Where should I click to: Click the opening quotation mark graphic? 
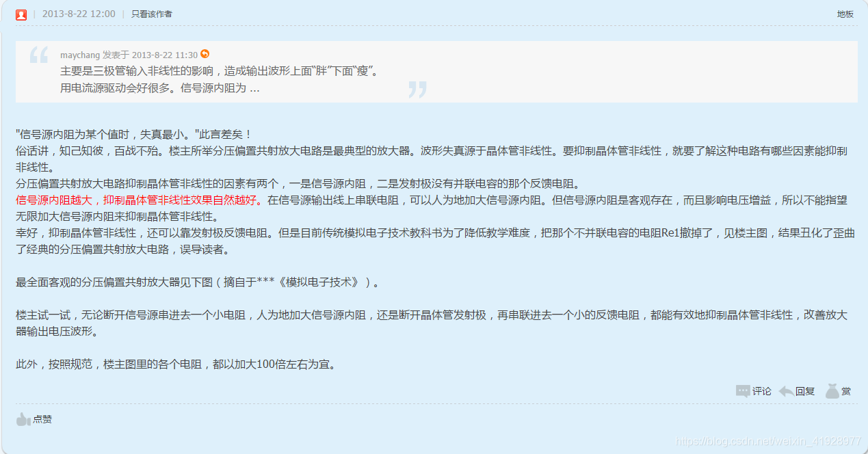point(39,55)
